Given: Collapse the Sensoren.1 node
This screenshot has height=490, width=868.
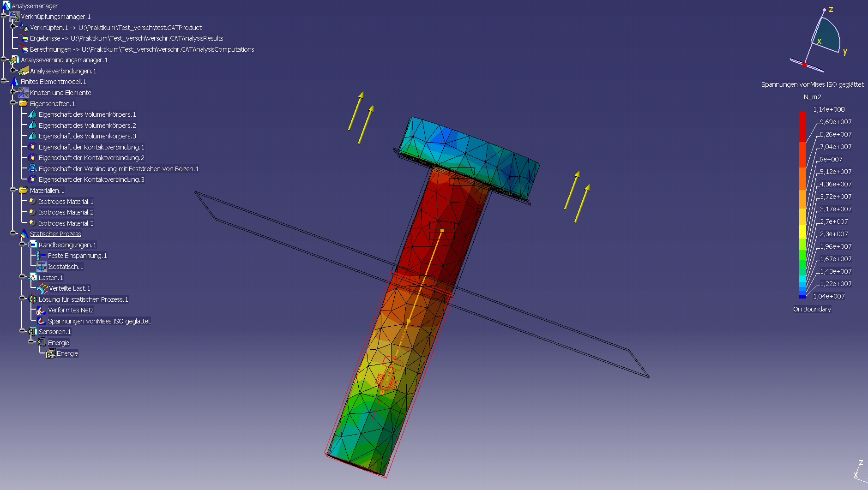Looking at the screenshot, I should pyautogui.click(x=22, y=331).
